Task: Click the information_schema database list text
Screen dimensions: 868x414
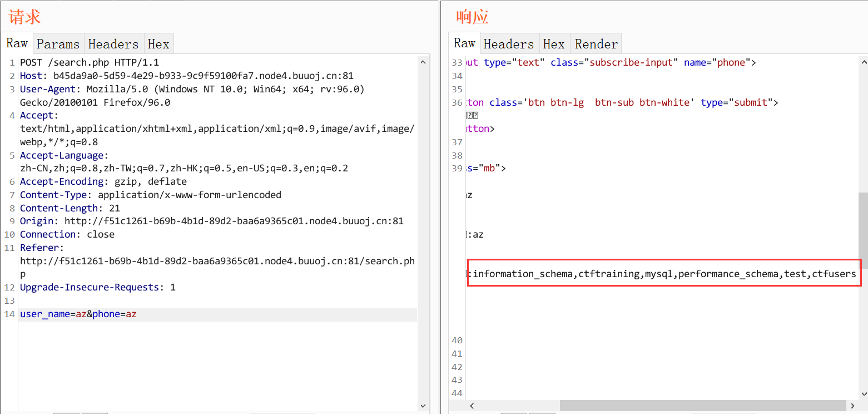Action: (x=664, y=274)
